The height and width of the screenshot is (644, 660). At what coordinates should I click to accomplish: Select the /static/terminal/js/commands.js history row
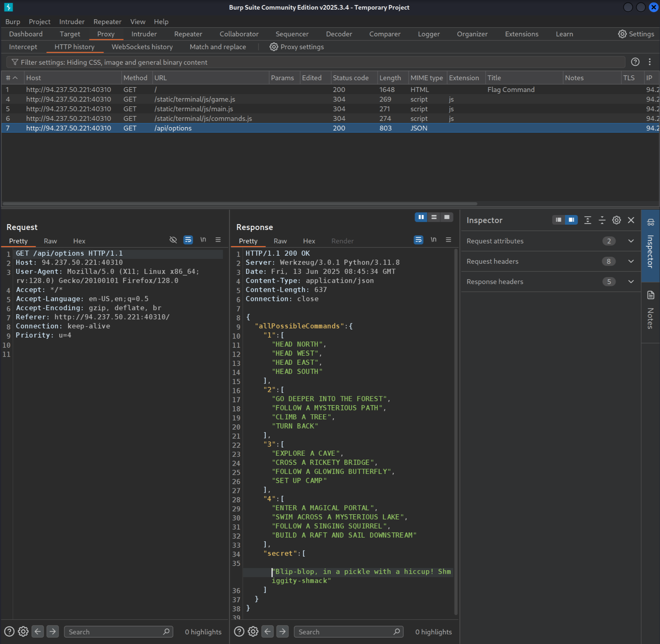click(x=330, y=118)
